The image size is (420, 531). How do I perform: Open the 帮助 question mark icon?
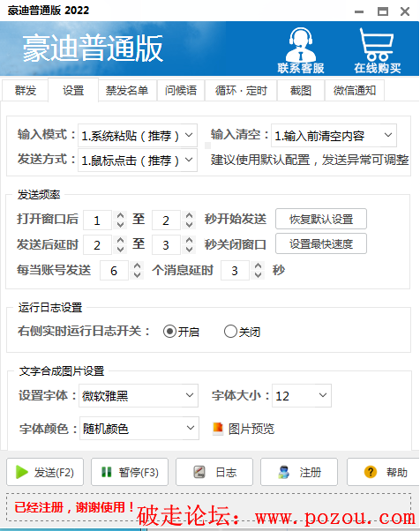pos(371,472)
